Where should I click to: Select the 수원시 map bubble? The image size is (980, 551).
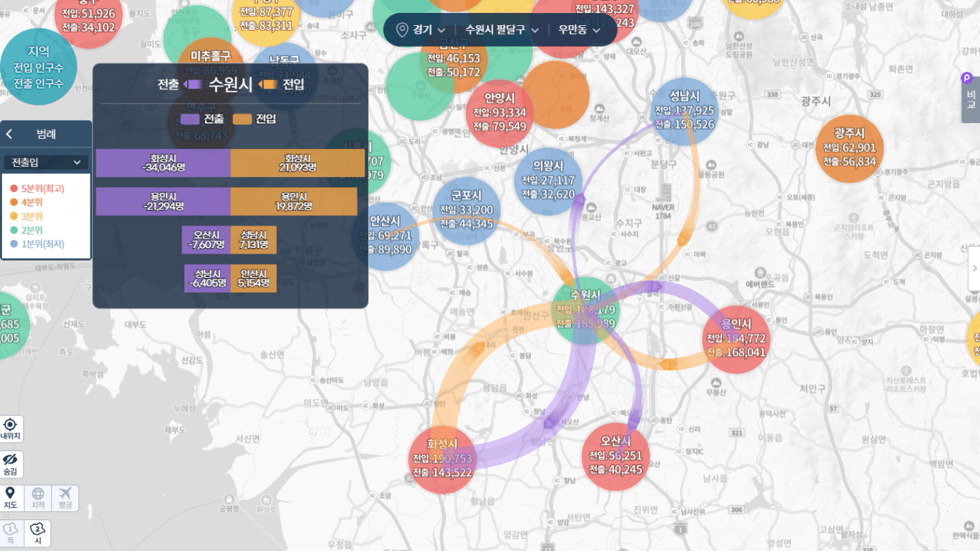585,311
